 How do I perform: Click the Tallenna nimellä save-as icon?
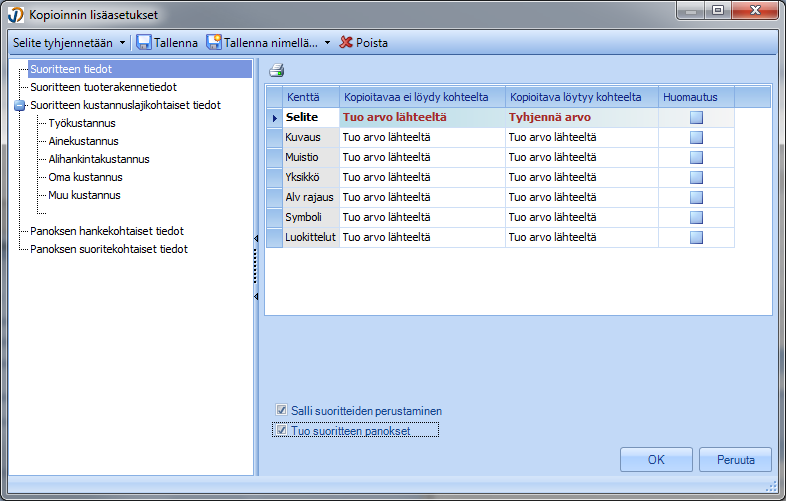tap(214, 42)
